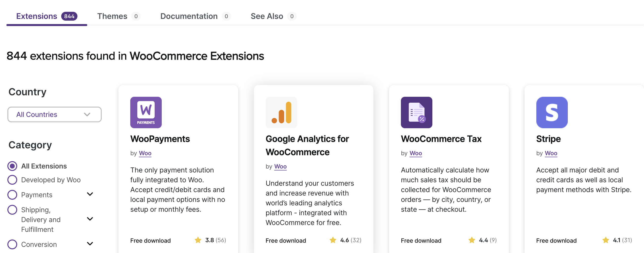The width and height of the screenshot is (644, 253).
Task: Click the star icon beside 4.6 rating
Action: (x=333, y=240)
